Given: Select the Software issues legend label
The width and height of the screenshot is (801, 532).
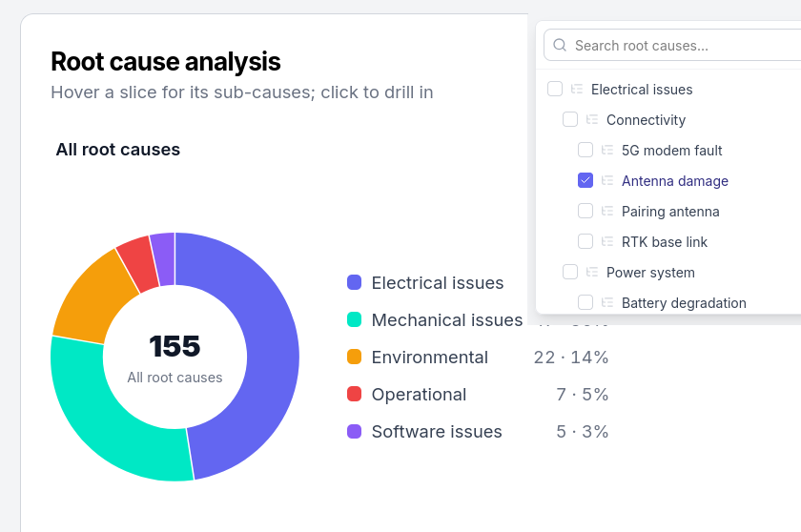Looking at the screenshot, I should pos(437,432).
